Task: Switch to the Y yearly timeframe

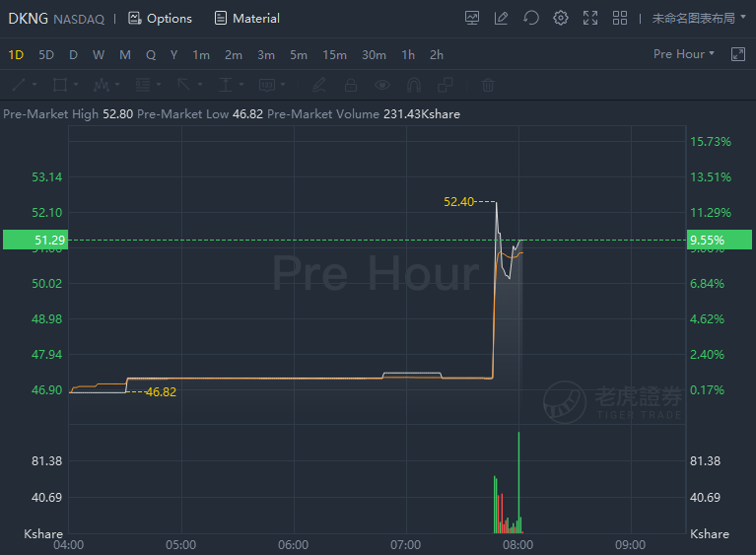Action: pos(174,55)
